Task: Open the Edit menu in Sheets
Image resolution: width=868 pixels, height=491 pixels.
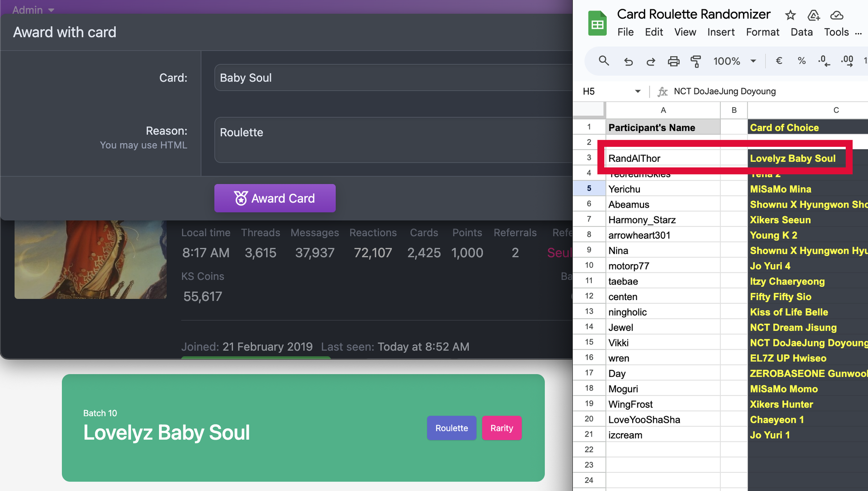Action: pyautogui.click(x=654, y=32)
